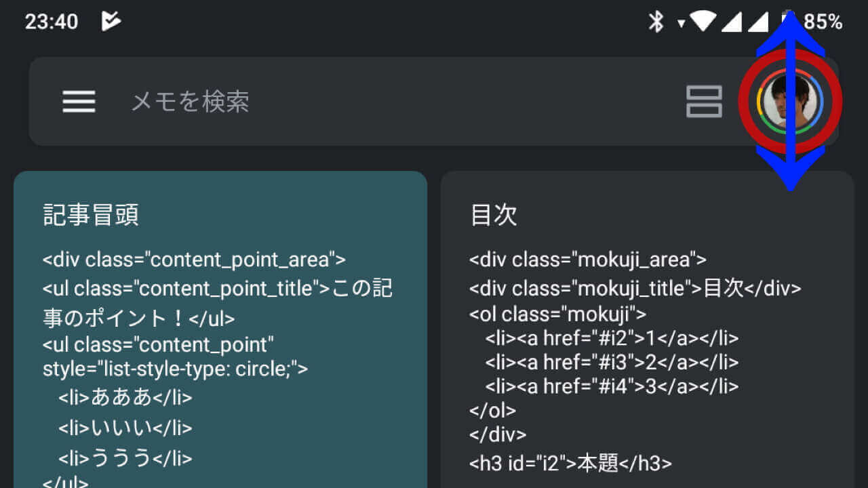Open the 目次 note by its title

(x=494, y=215)
